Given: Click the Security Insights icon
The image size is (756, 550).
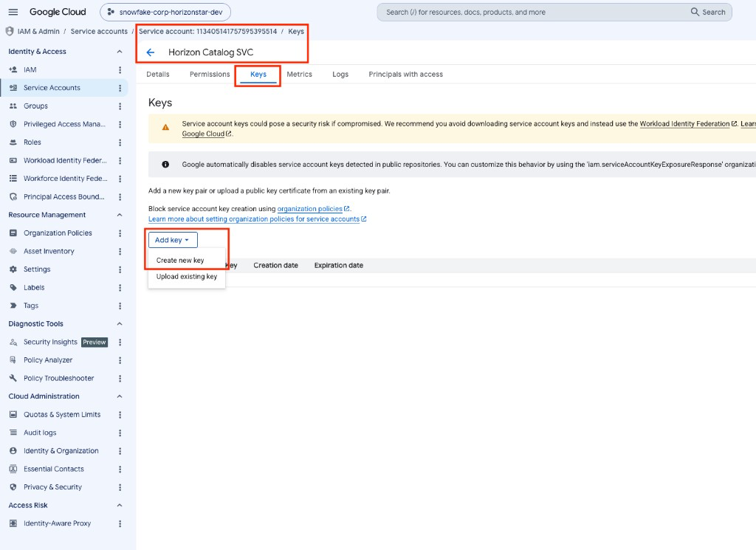Looking at the screenshot, I should coord(13,342).
